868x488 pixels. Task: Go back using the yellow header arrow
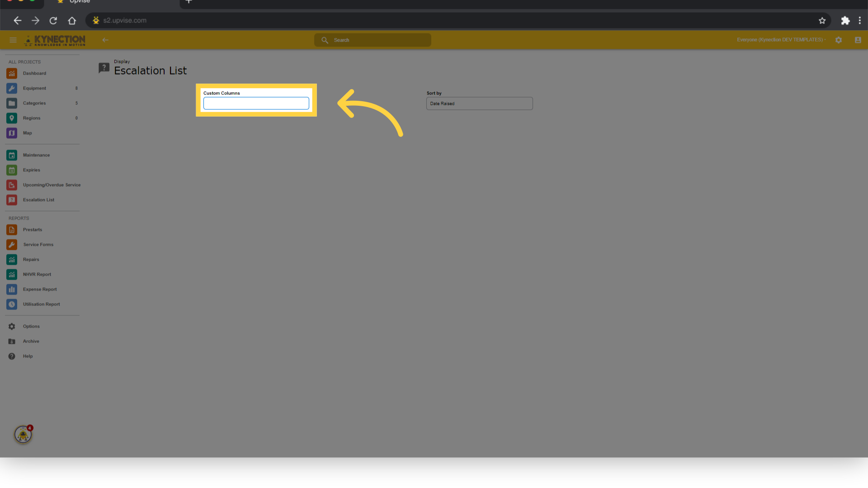(x=105, y=40)
